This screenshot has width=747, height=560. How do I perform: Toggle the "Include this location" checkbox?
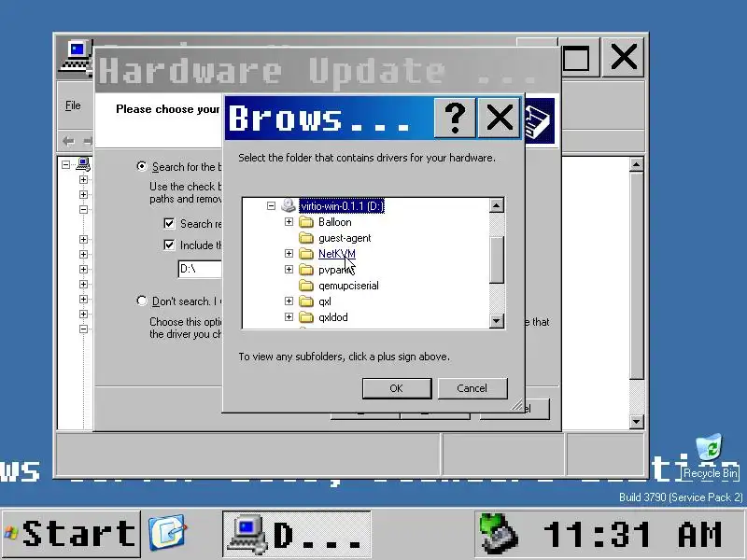169,245
